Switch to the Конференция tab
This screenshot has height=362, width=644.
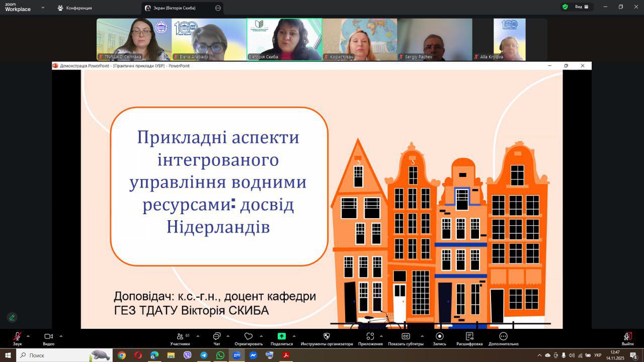click(x=74, y=8)
